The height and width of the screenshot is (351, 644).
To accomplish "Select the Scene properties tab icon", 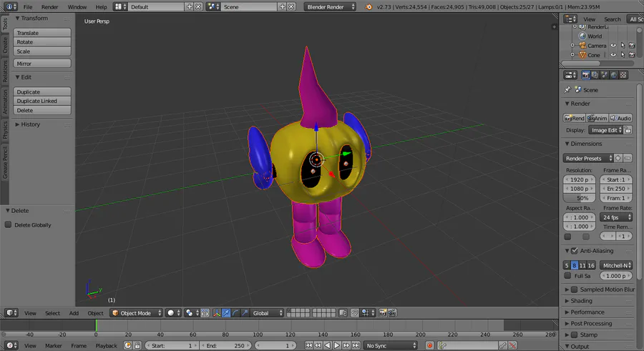I will pyautogui.click(x=605, y=75).
